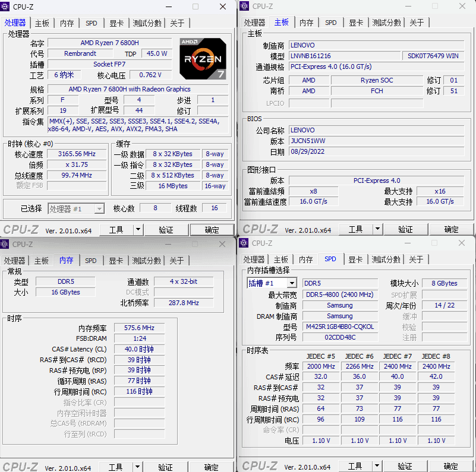This screenshot has height=472, width=476.
Task: Click the 验证 button in the SPD window
Action: pos(405,466)
